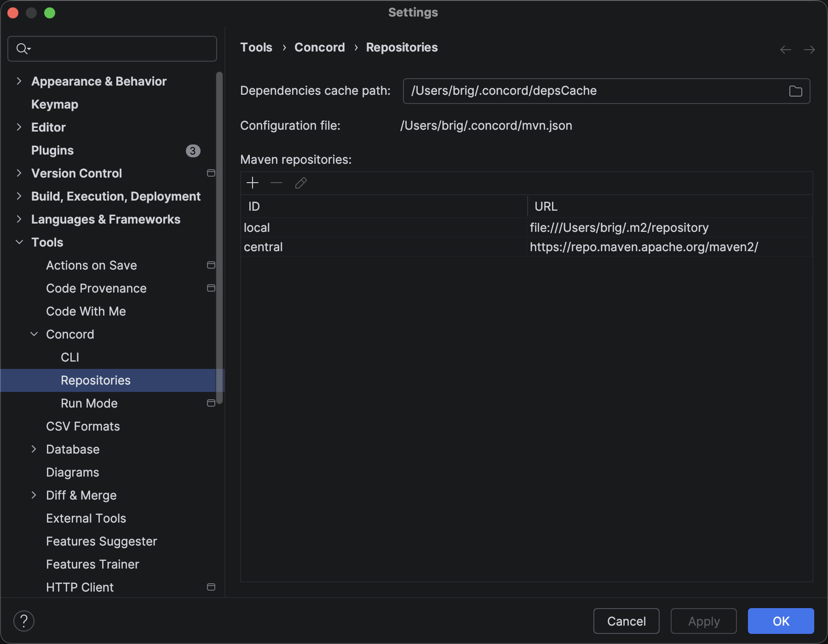Click the back navigation arrow
The width and height of the screenshot is (828, 644).
pyautogui.click(x=786, y=50)
